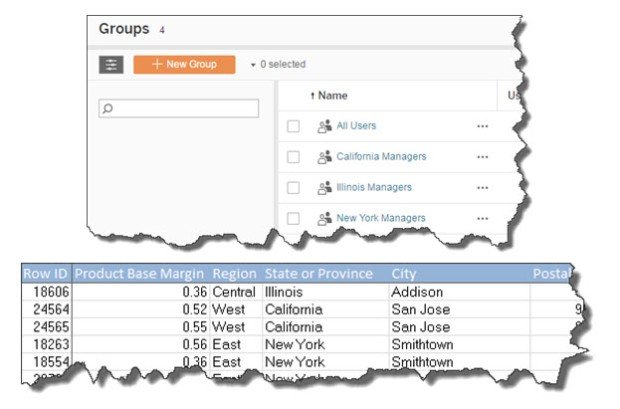Click the search magnifier icon

[108, 108]
